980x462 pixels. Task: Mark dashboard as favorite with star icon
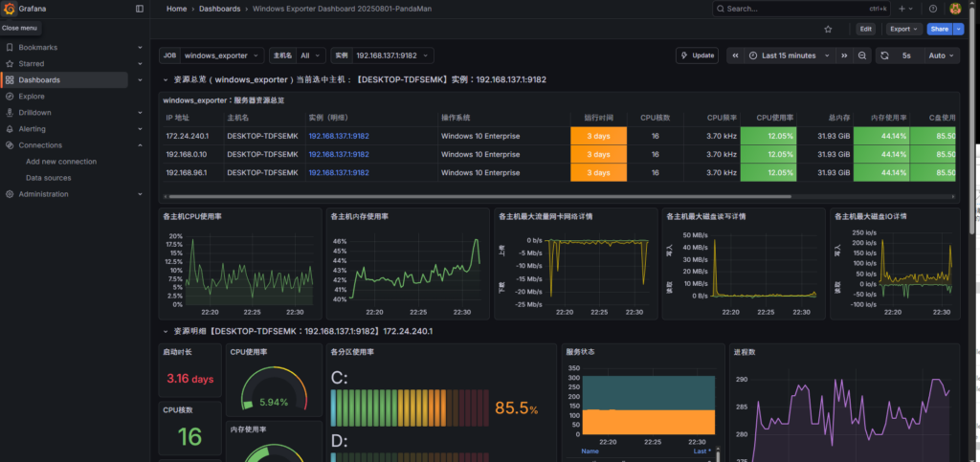pyautogui.click(x=828, y=30)
